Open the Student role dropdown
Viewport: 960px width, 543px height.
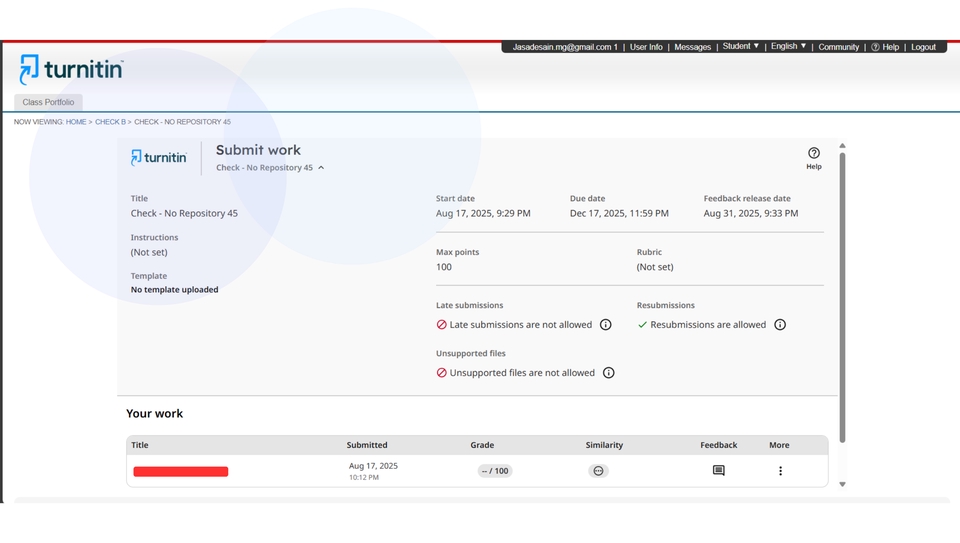[x=741, y=47]
